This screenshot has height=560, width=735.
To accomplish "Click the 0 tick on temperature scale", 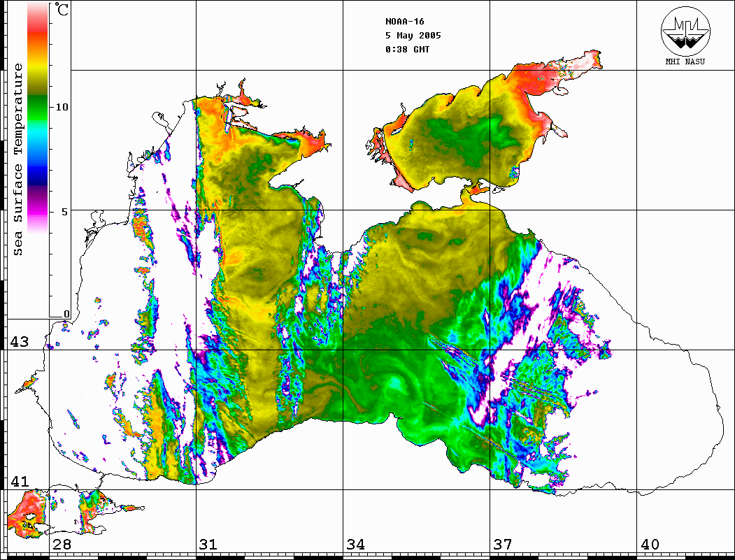I will pyautogui.click(x=66, y=315).
